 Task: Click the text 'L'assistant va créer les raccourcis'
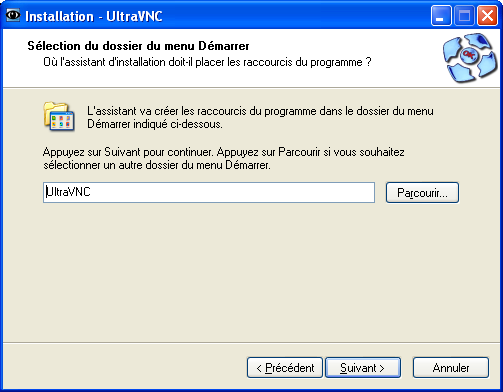pyautogui.click(x=166, y=111)
